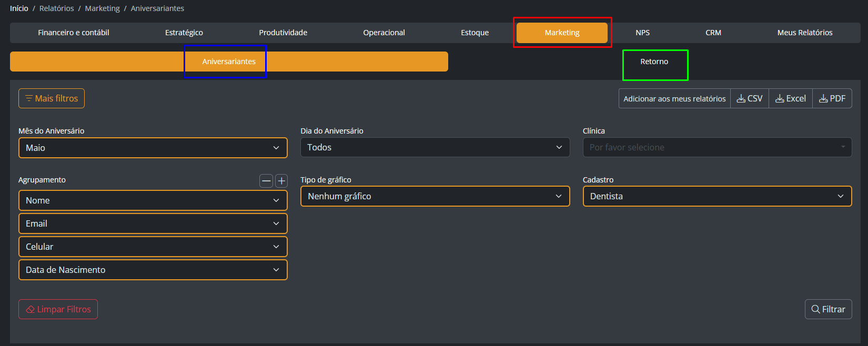
Task: Open the Meus Relatórios tab
Action: (x=805, y=33)
